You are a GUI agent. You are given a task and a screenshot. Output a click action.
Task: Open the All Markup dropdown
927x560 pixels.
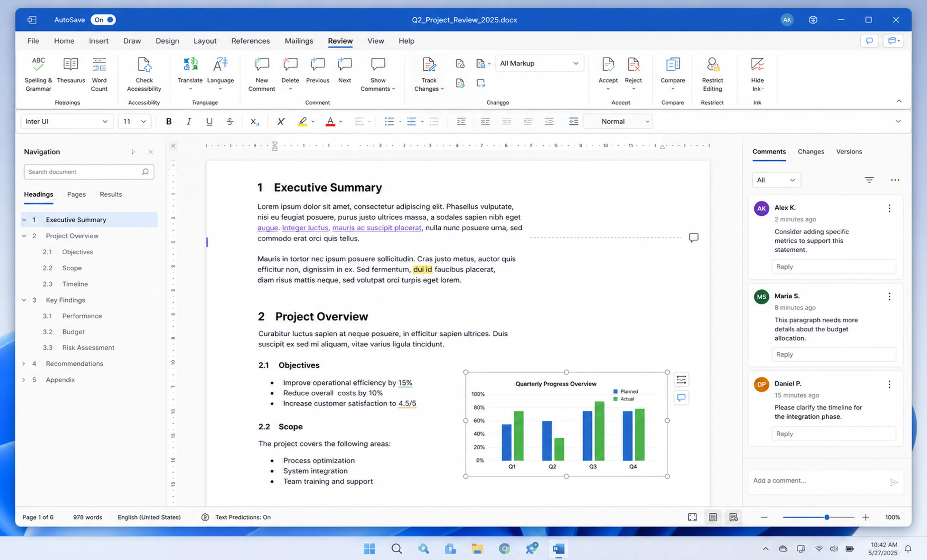(x=539, y=63)
